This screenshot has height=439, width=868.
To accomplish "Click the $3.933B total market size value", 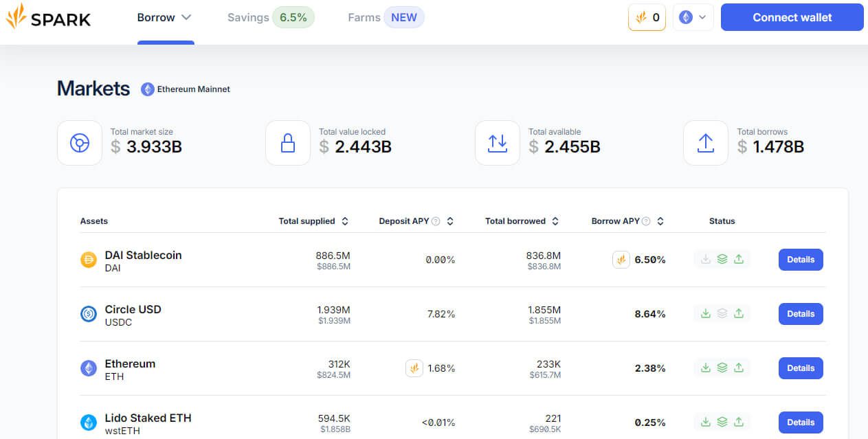I will 146,146.
